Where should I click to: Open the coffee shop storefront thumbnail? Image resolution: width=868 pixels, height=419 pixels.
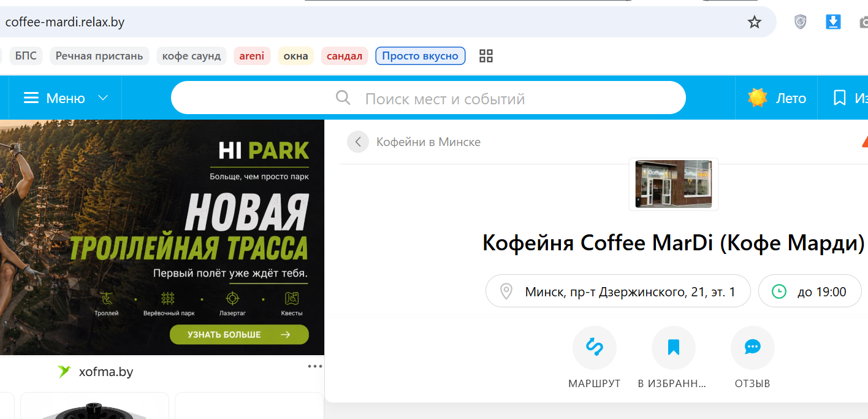(674, 184)
